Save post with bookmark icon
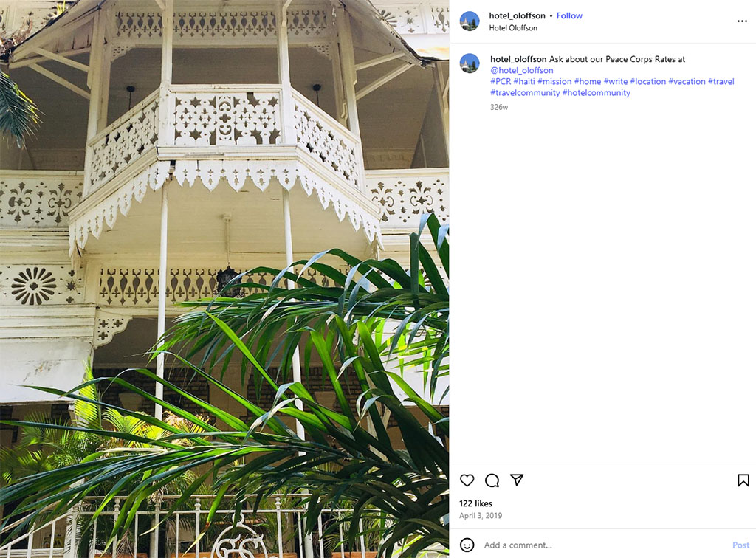Viewport: 756px width, 558px height. (x=743, y=480)
